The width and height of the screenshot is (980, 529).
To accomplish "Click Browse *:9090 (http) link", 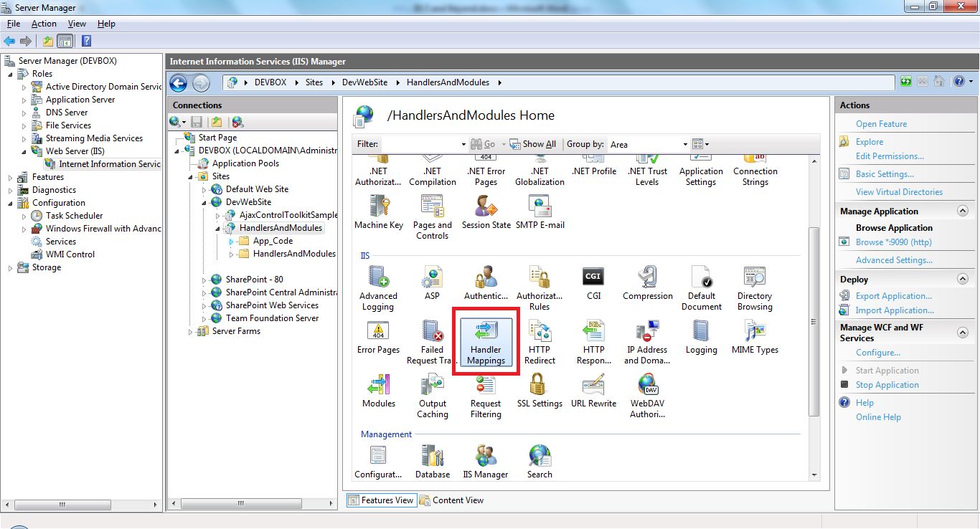I will [893, 242].
